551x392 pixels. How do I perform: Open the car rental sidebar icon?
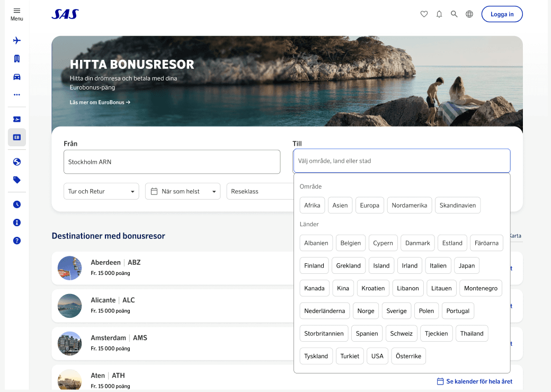17,77
